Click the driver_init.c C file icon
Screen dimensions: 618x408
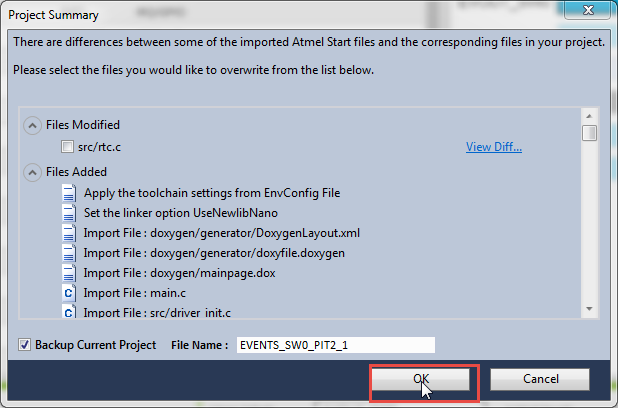69,311
